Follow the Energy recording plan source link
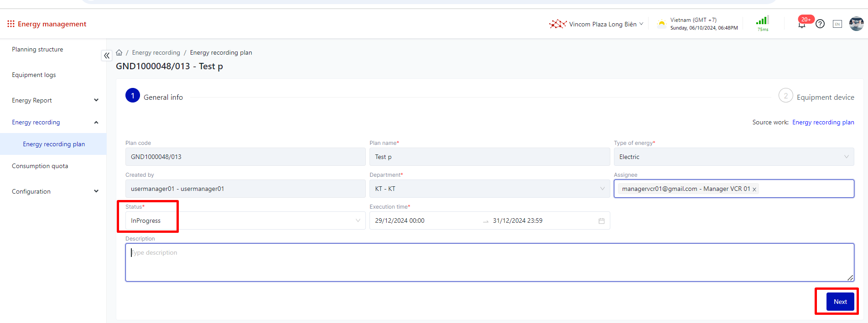The width and height of the screenshot is (868, 323). tap(823, 122)
